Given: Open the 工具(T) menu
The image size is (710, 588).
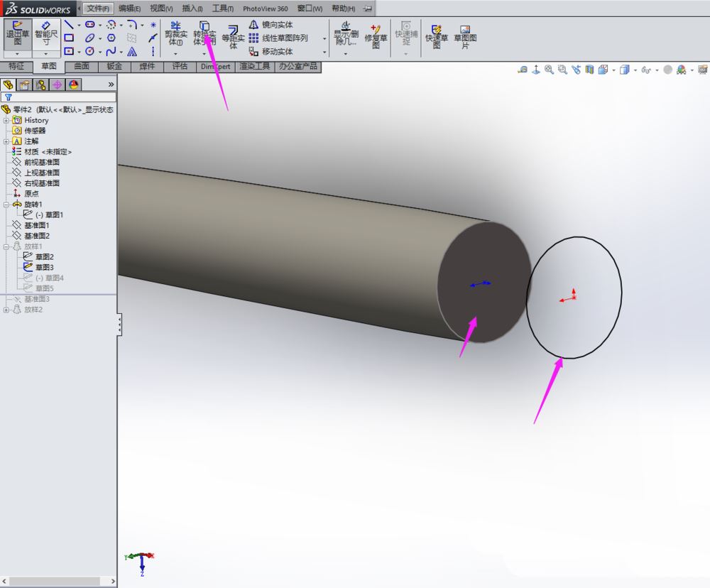Looking at the screenshot, I should (x=223, y=8).
